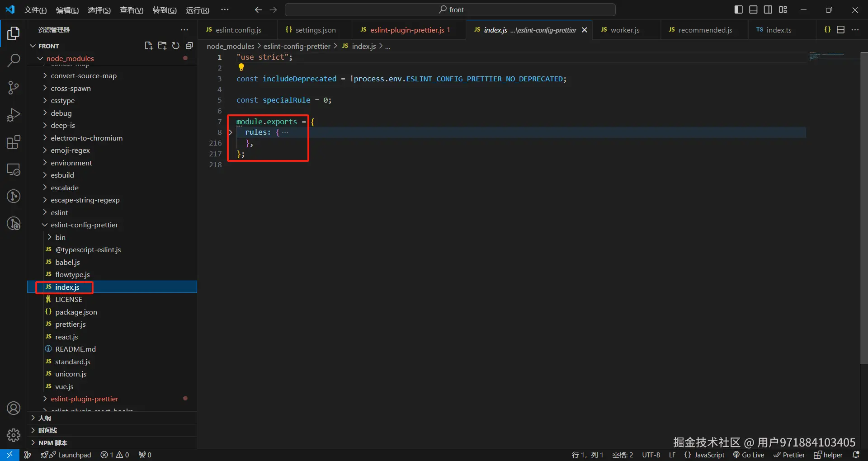Switch to settings.json tab

pyautogui.click(x=315, y=30)
